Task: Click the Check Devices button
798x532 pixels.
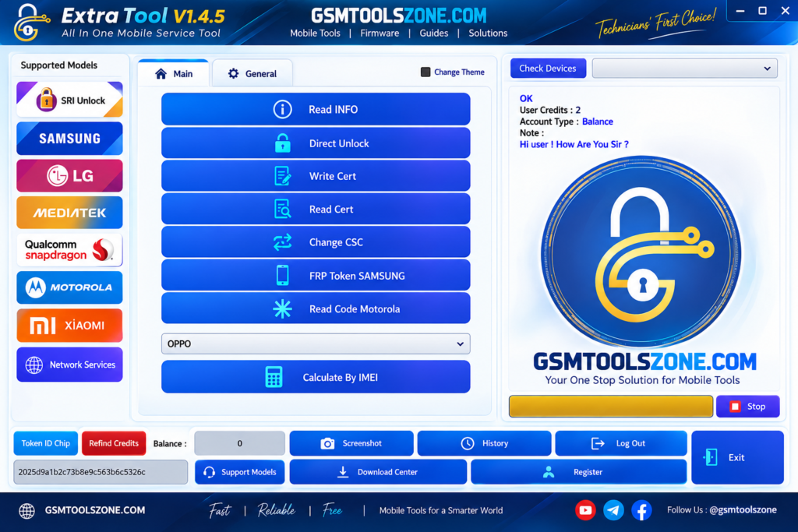Action: click(x=548, y=68)
